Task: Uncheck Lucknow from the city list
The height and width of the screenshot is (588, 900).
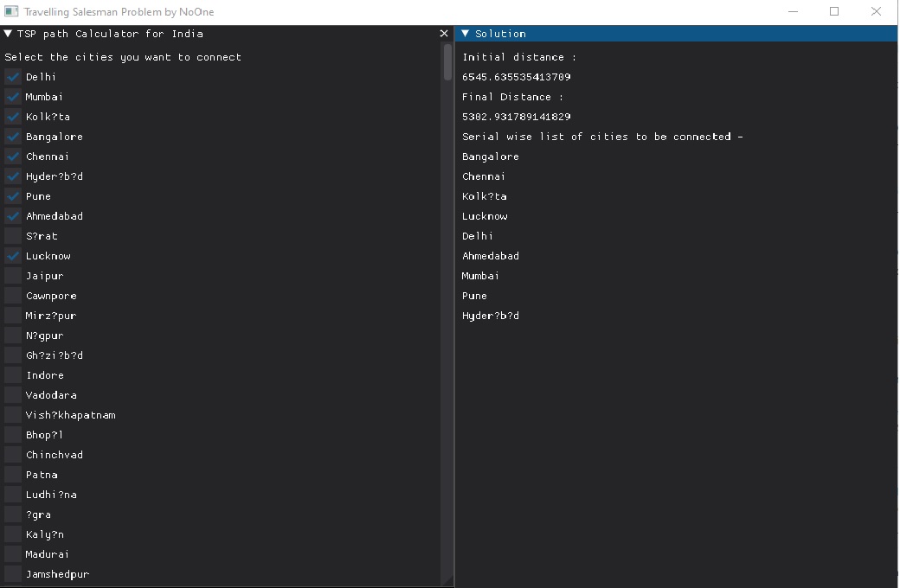Action: pos(11,256)
